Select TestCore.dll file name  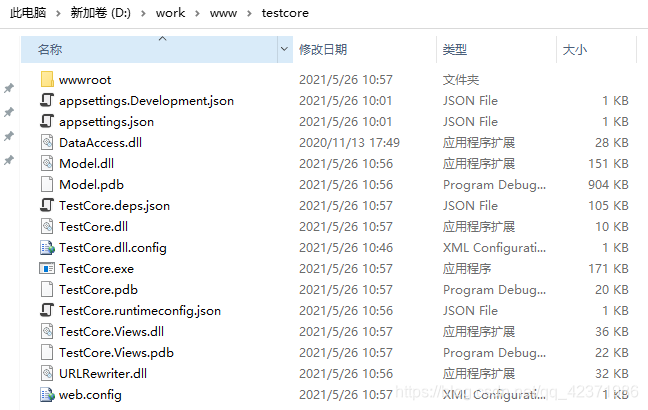coord(93,226)
